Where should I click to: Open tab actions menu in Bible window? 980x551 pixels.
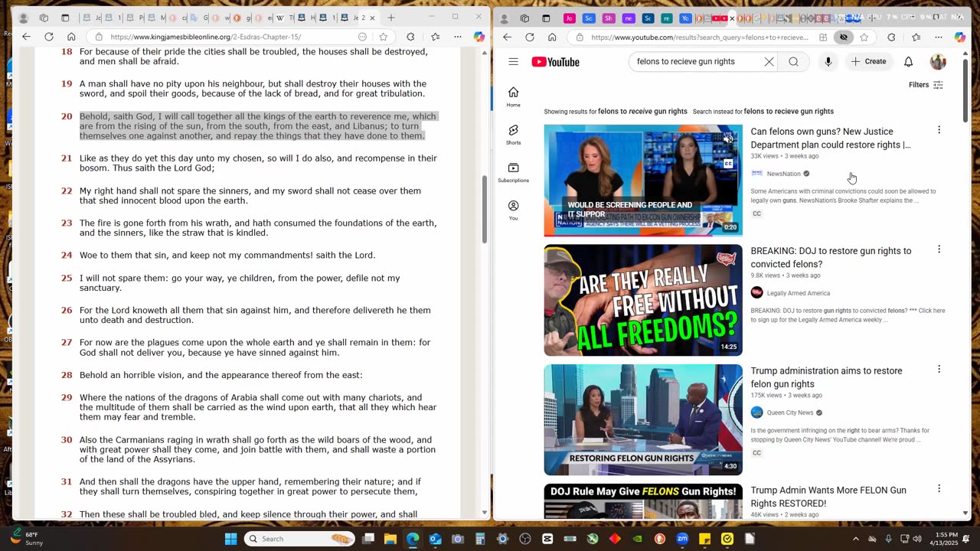tap(65, 18)
